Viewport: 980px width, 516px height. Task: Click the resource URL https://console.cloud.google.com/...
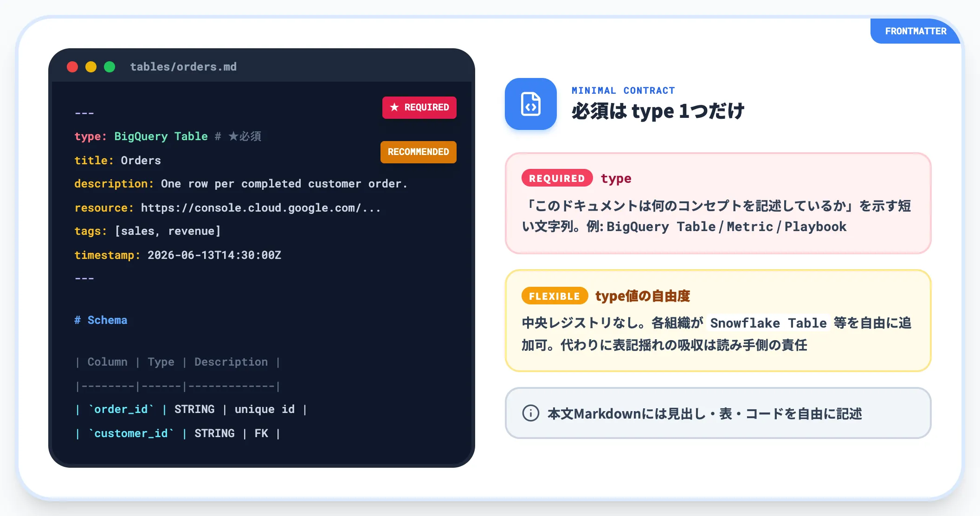pyautogui.click(x=260, y=207)
